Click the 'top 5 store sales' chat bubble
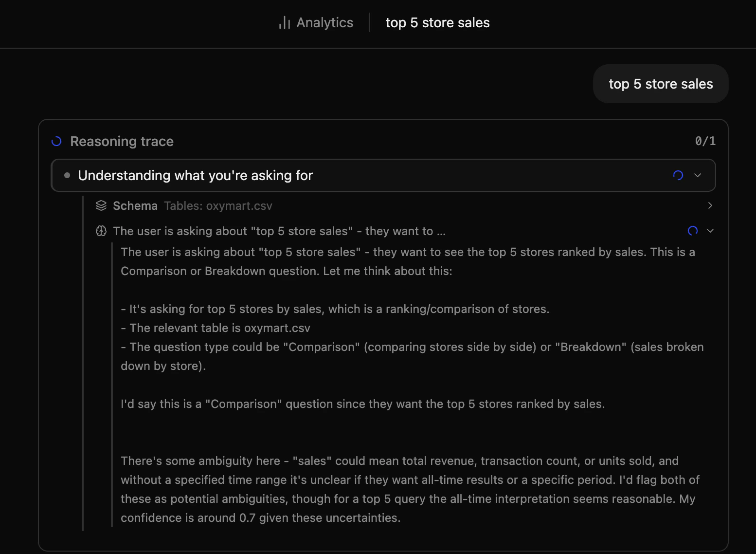The width and height of the screenshot is (756, 554). coord(660,84)
